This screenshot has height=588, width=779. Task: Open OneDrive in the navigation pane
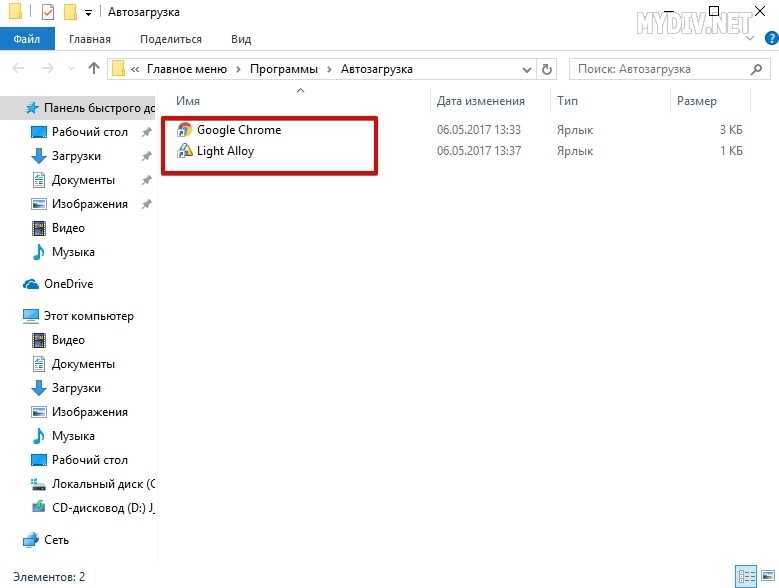(69, 284)
